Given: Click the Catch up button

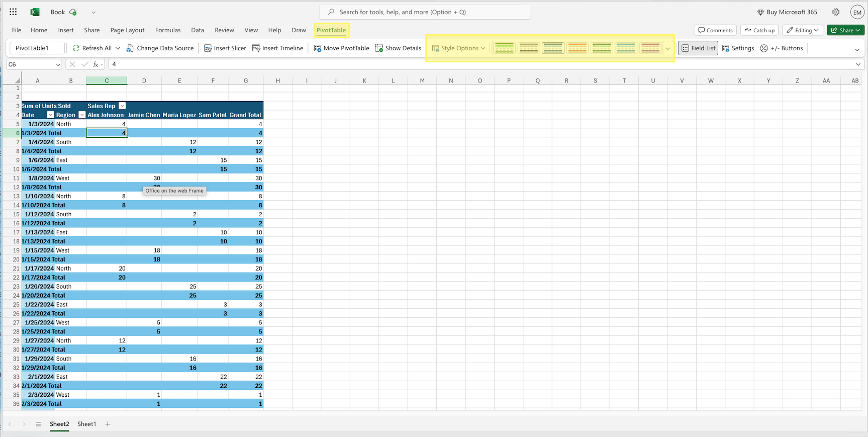Looking at the screenshot, I should [x=759, y=30].
